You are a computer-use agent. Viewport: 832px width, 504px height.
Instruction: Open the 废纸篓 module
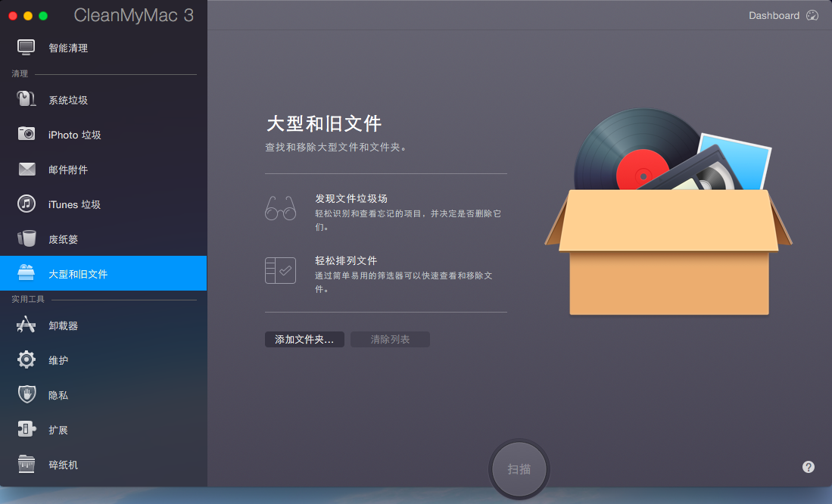(x=104, y=239)
